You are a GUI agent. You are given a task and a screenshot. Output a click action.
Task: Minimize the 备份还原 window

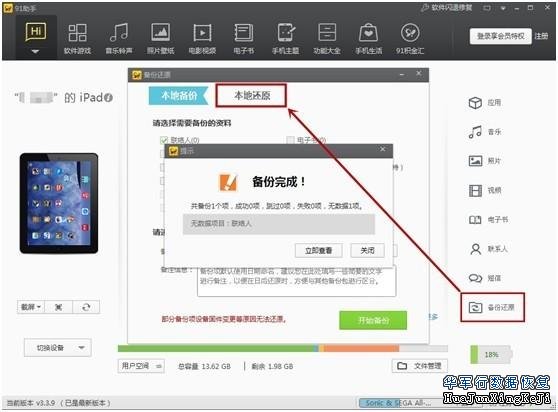pos(402,74)
